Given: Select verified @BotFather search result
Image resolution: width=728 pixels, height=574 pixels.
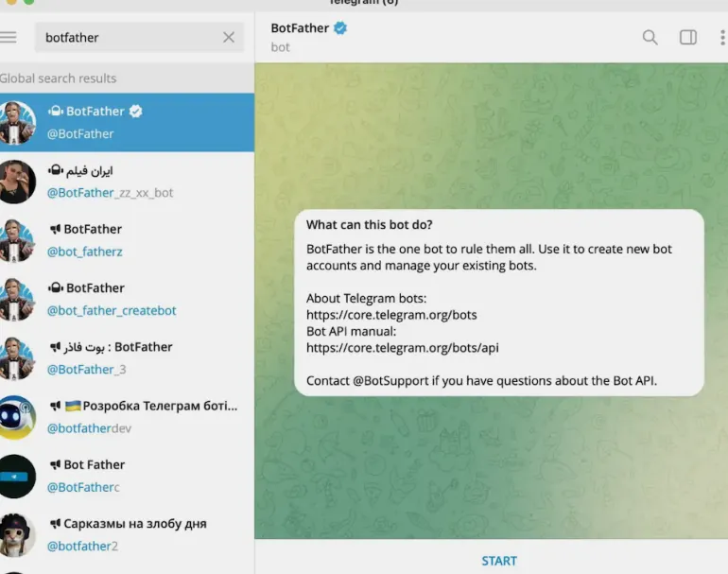Looking at the screenshot, I should [x=127, y=122].
